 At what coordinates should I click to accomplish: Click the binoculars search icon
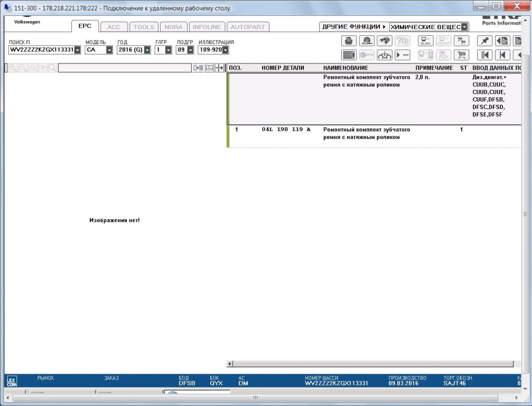(385, 41)
